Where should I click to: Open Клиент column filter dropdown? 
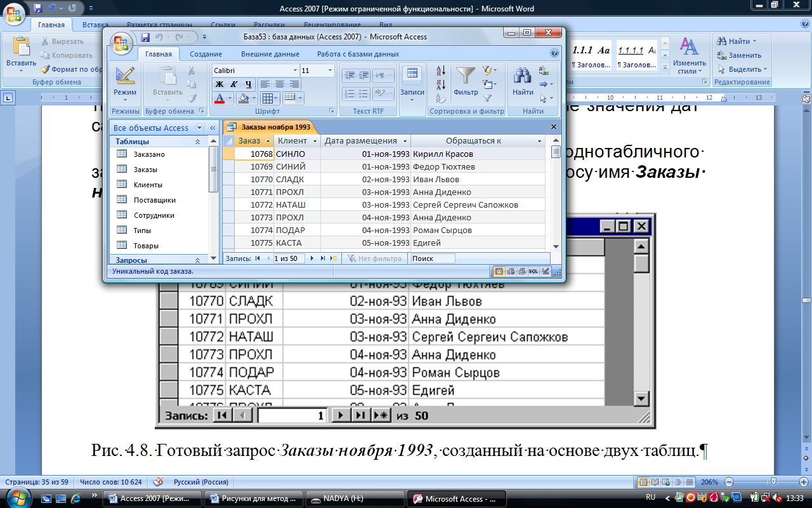click(315, 141)
